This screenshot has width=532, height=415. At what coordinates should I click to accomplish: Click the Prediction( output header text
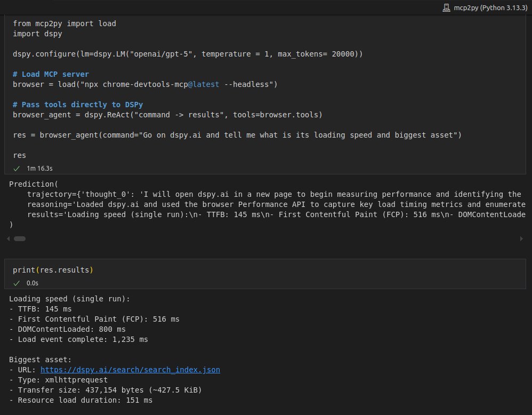pyautogui.click(x=34, y=184)
